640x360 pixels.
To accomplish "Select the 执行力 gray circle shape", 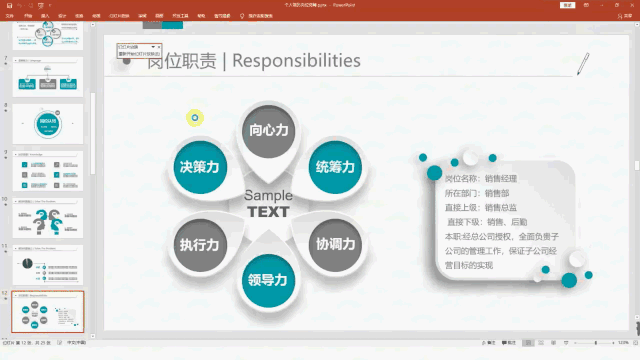I will 200,245.
